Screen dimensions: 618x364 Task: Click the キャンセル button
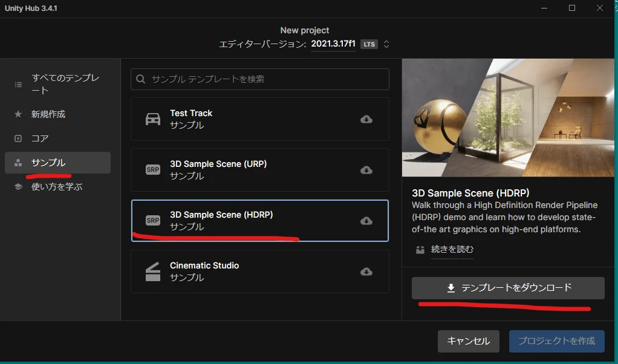pyautogui.click(x=469, y=341)
